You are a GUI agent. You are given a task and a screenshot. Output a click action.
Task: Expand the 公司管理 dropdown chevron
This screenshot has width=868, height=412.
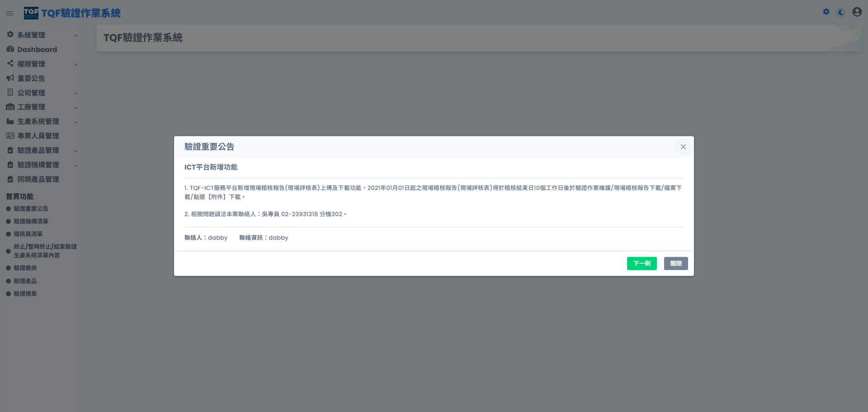pos(75,93)
